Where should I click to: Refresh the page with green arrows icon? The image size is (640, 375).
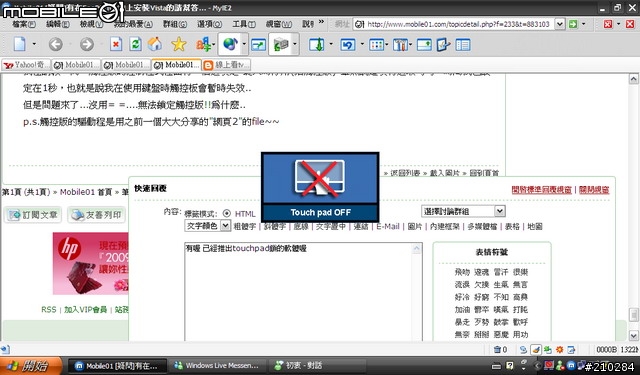(136, 44)
